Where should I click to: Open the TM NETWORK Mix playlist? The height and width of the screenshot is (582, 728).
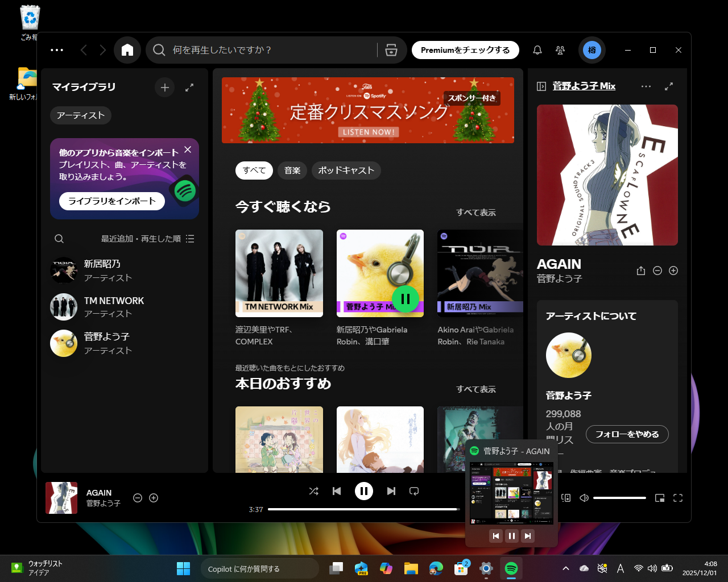coord(279,273)
